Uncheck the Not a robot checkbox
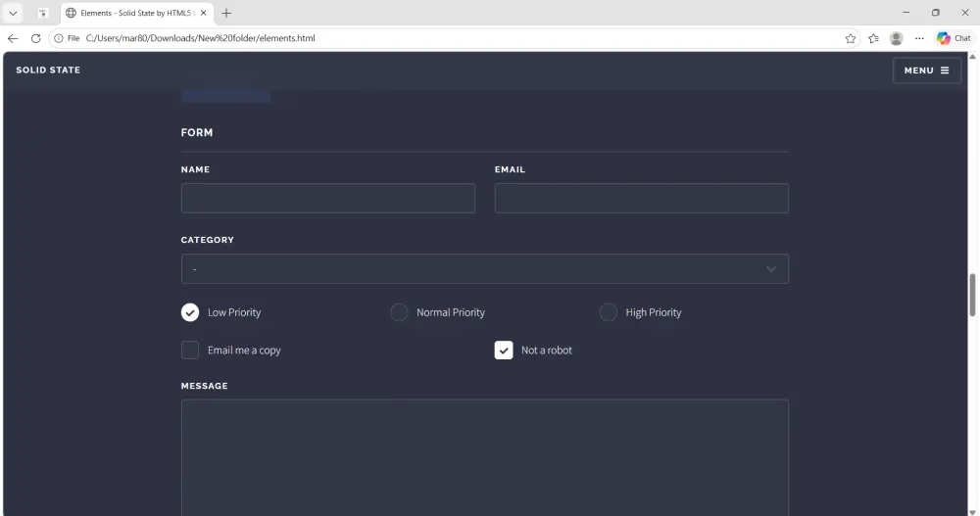 pos(504,350)
